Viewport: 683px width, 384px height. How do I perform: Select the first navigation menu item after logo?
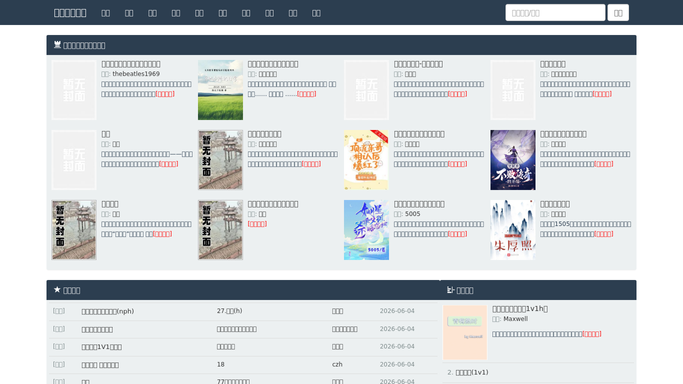click(105, 13)
